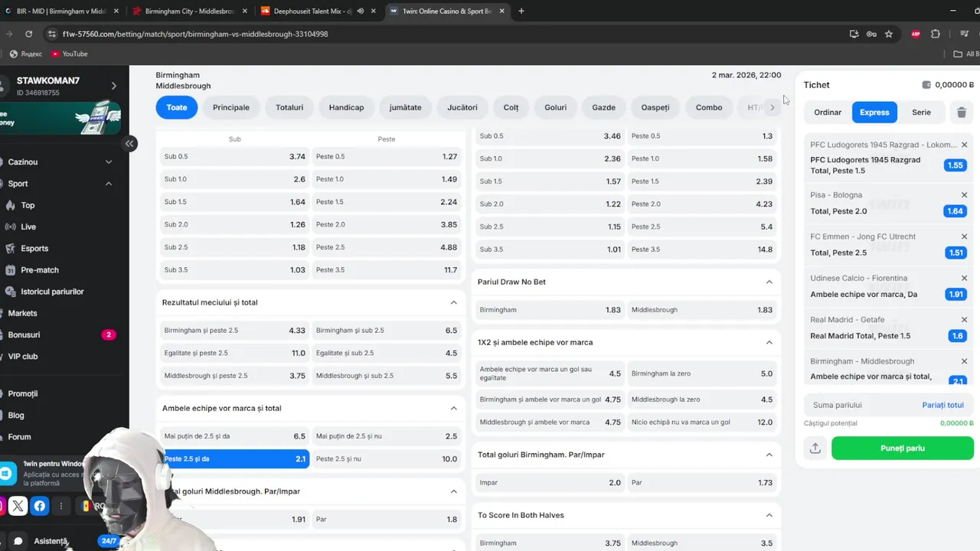Image resolution: width=980 pixels, height=551 pixels.
Task: Switch to the Handicap markets tab
Action: (x=346, y=107)
